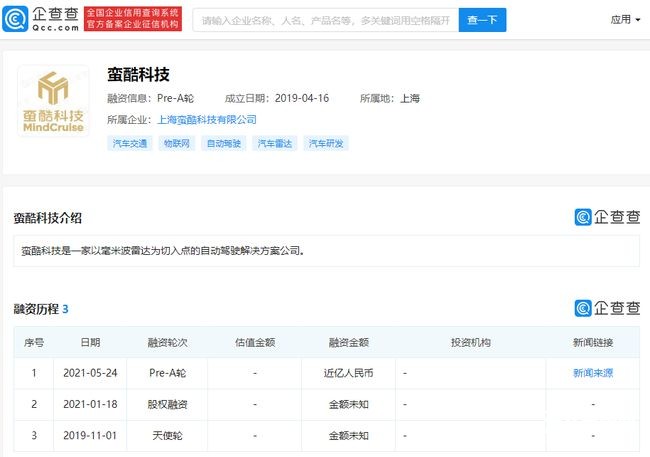Click the 融资金额 column header
The image size is (650, 457).
tap(349, 342)
